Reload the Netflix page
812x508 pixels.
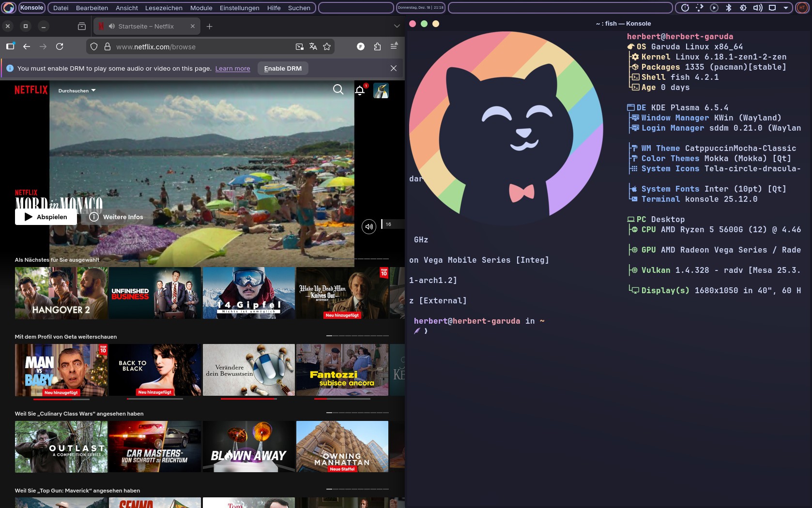(x=60, y=46)
